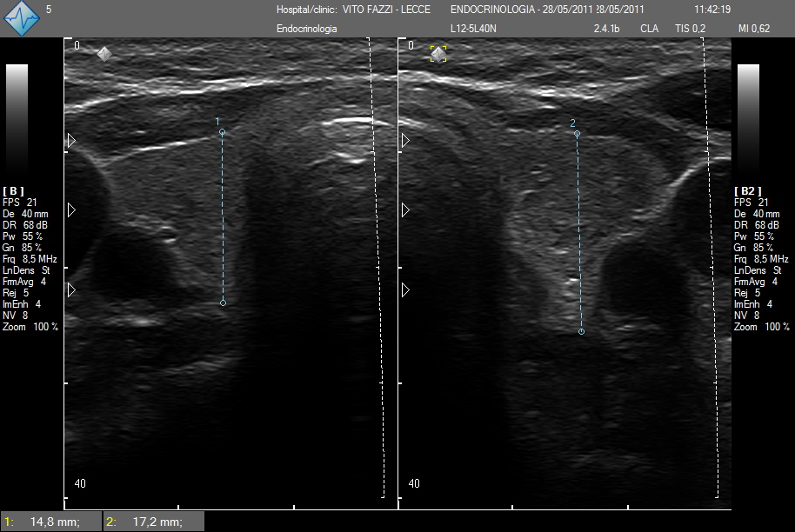
Task: Click the depth label "40" in right pane
Action: [414, 484]
